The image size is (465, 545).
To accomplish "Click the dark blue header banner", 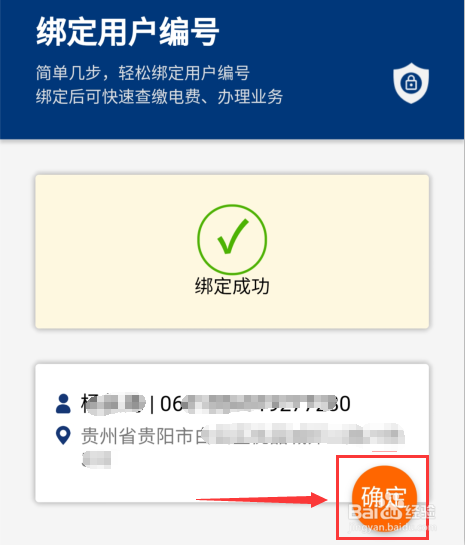I will pyautogui.click(x=232, y=70).
